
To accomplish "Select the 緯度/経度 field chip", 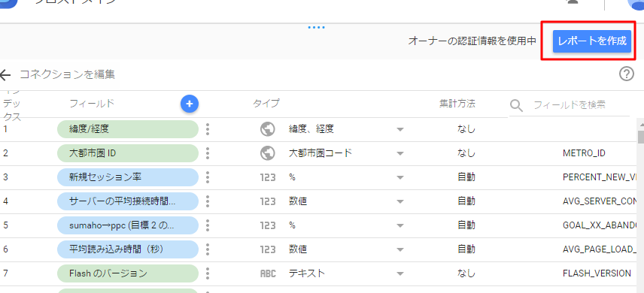I will pos(128,129).
